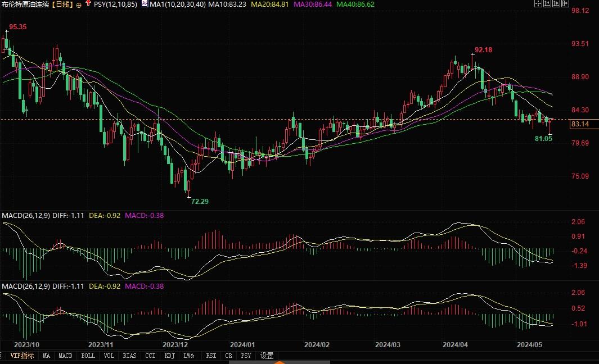Click the chart icon with right-pointing play arrow
599x364 pixels.
[556, 3]
